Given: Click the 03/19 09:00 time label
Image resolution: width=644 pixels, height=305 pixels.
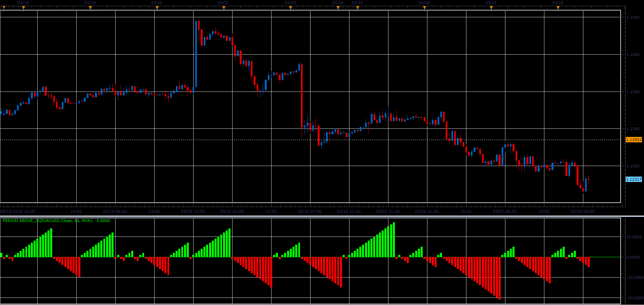Looking at the screenshot, I should click(115, 211).
